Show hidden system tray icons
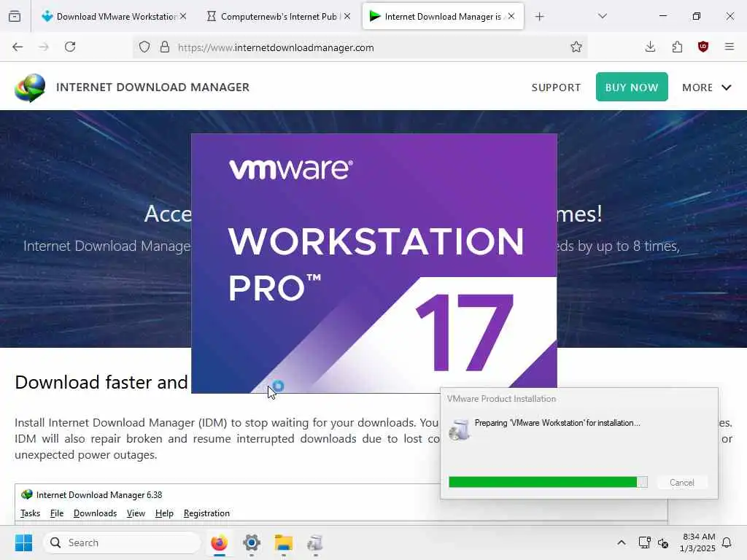 click(x=622, y=542)
